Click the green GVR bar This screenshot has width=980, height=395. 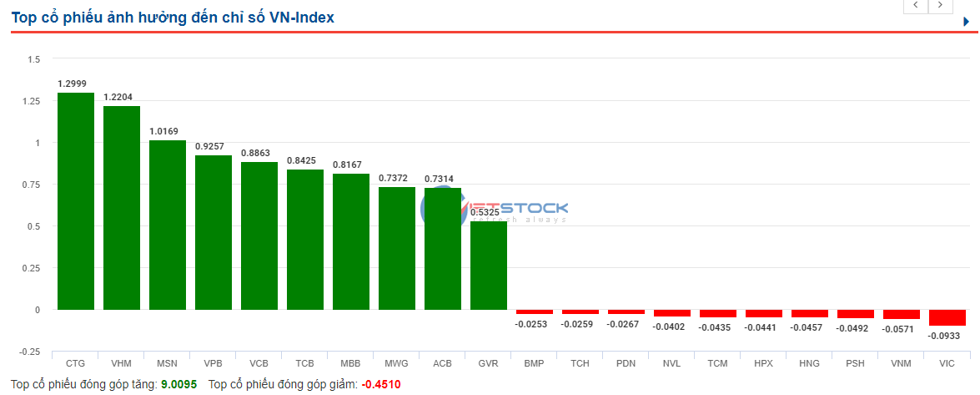(489, 265)
